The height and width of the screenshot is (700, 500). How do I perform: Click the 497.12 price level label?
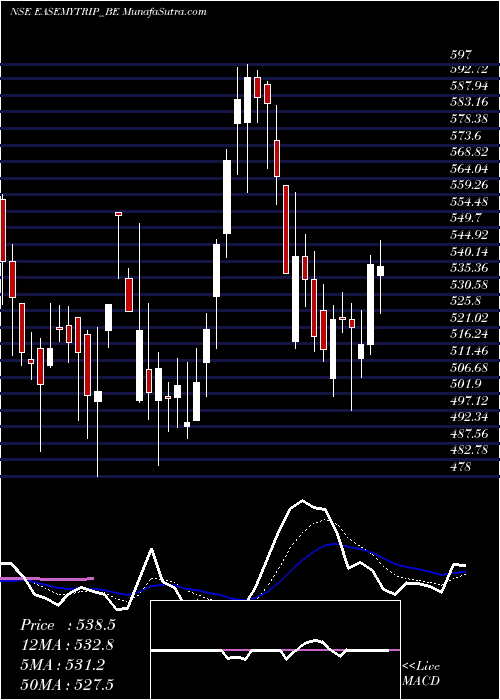point(469,400)
